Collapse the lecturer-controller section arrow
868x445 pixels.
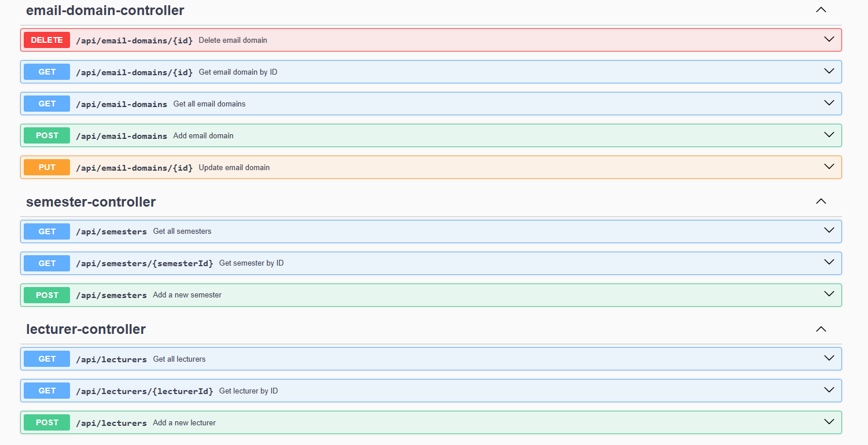pyautogui.click(x=821, y=329)
